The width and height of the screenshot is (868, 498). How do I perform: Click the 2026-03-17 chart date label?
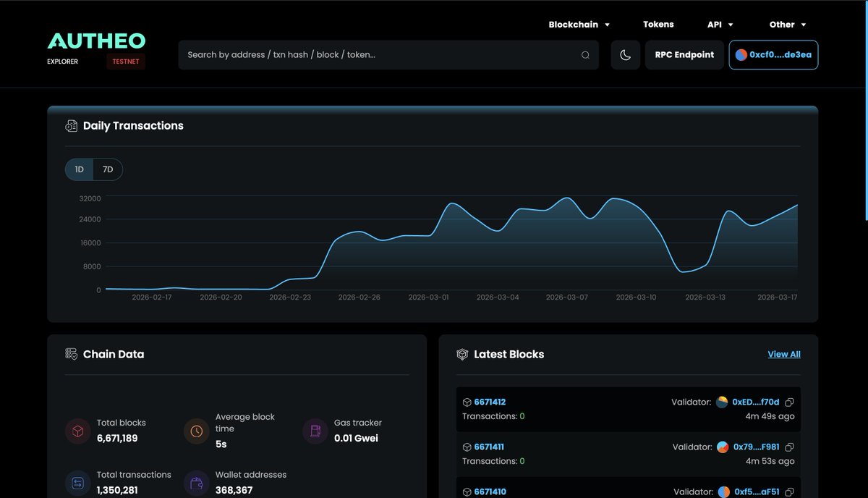click(x=777, y=297)
